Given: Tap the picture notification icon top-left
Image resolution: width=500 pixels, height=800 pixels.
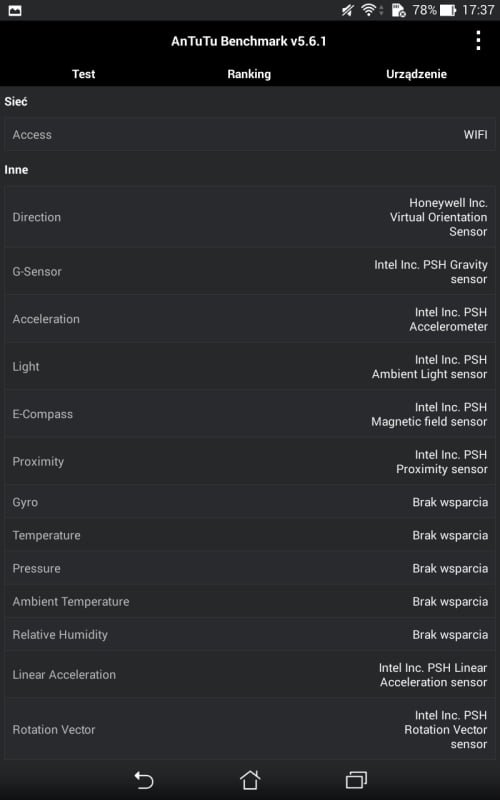Looking at the screenshot, I should 15,10.
